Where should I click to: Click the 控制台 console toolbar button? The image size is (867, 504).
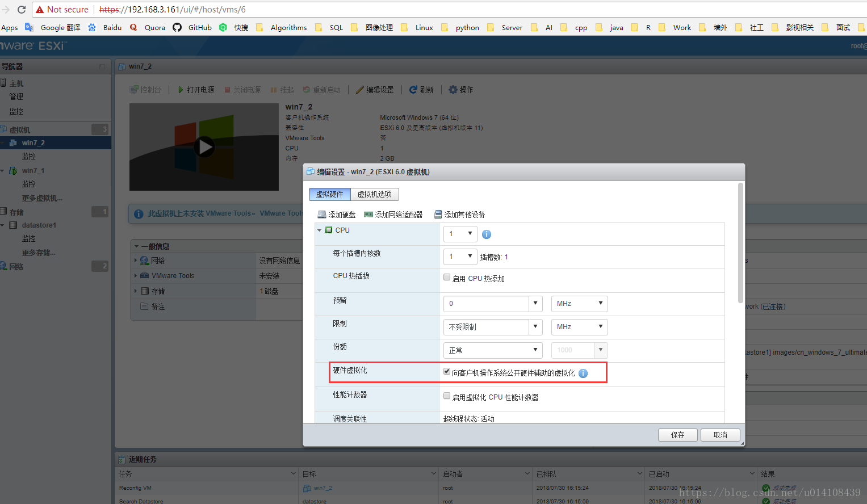coord(145,90)
